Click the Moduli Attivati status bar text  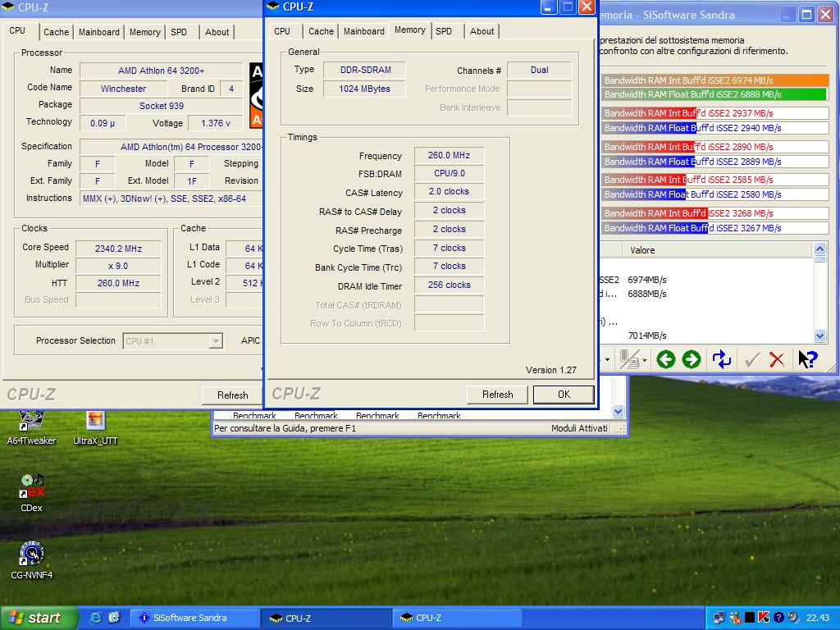(579, 428)
